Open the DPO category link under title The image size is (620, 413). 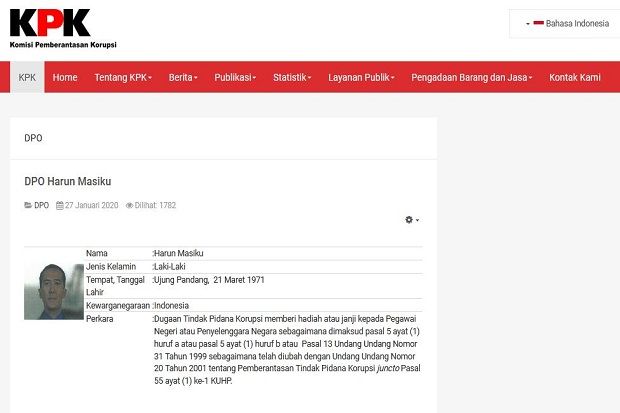click(42, 205)
